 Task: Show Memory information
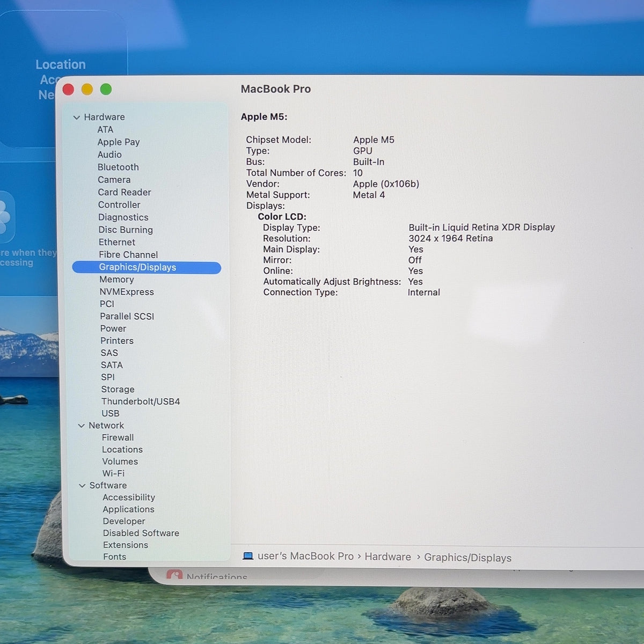(x=116, y=280)
